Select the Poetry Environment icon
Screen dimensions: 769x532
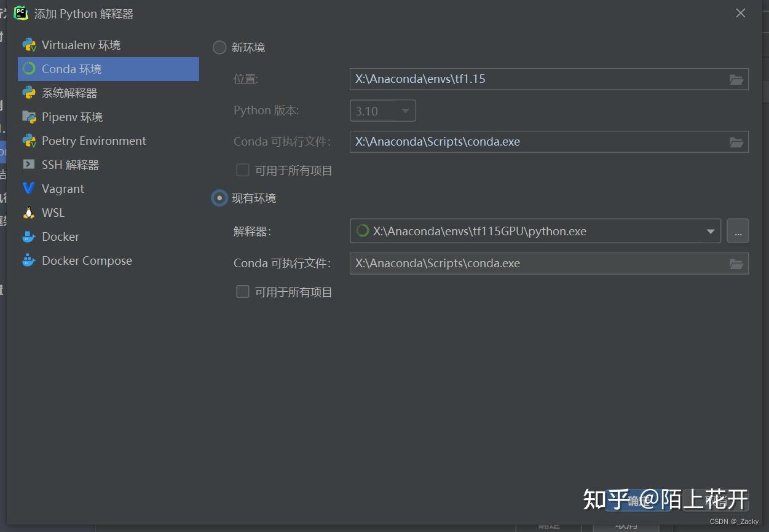tap(29, 141)
